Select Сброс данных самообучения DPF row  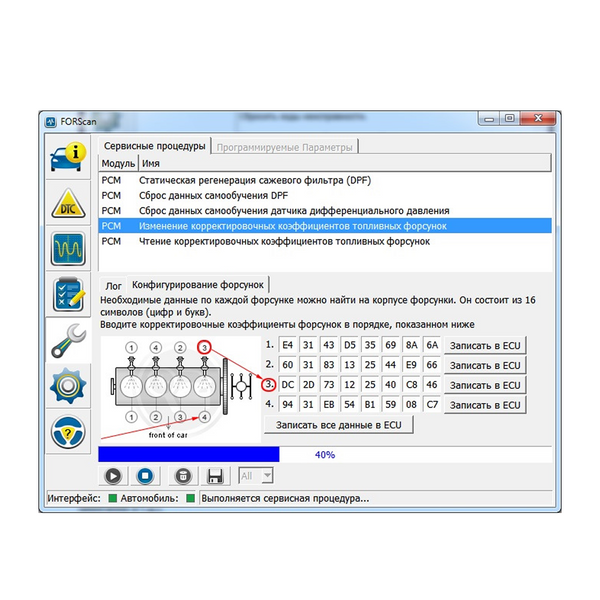tap(325, 196)
